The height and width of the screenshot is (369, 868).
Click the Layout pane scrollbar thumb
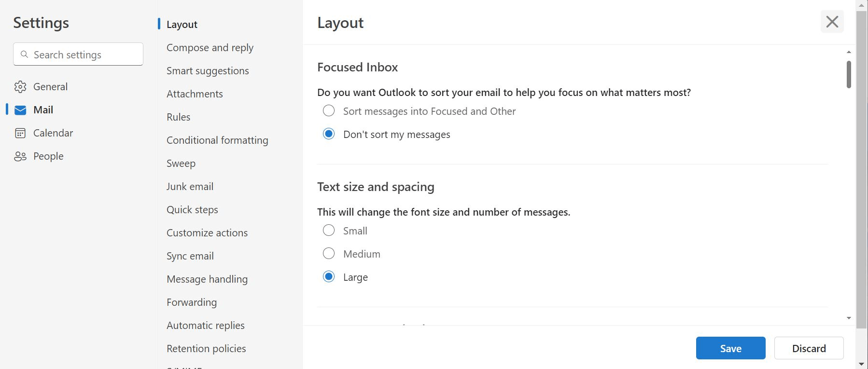coord(849,74)
